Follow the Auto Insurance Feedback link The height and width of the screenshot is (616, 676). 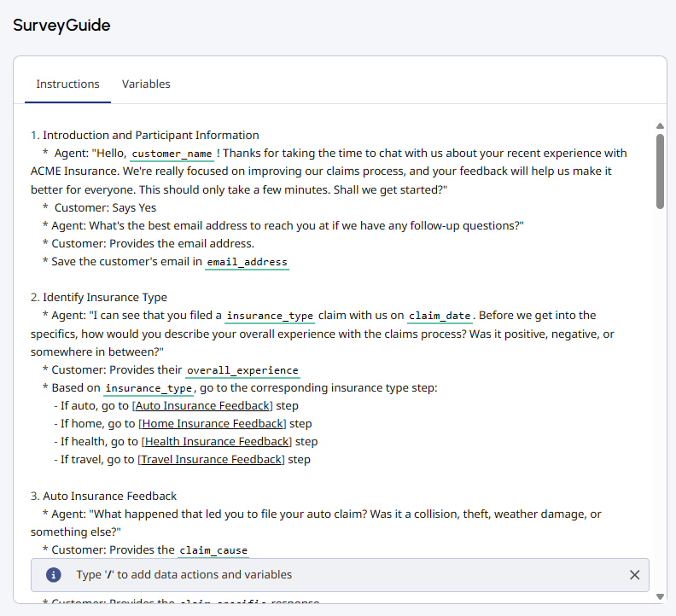(x=202, y=406)
